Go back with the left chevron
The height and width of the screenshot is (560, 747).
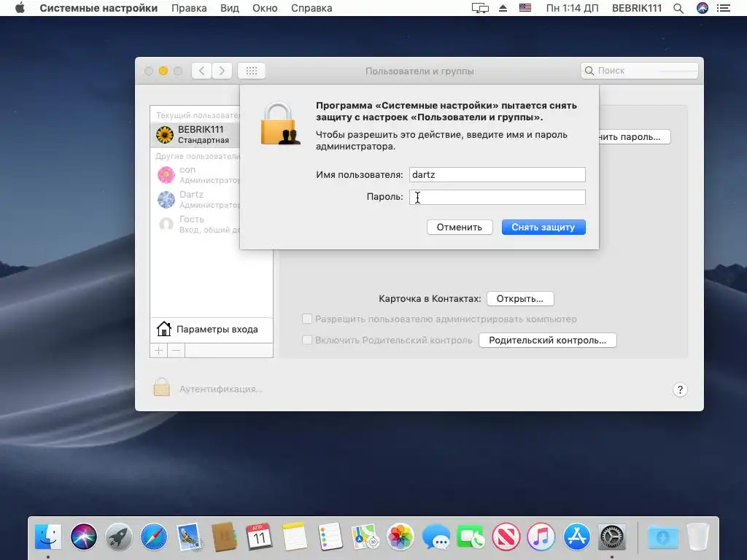[x=201, y=71]
